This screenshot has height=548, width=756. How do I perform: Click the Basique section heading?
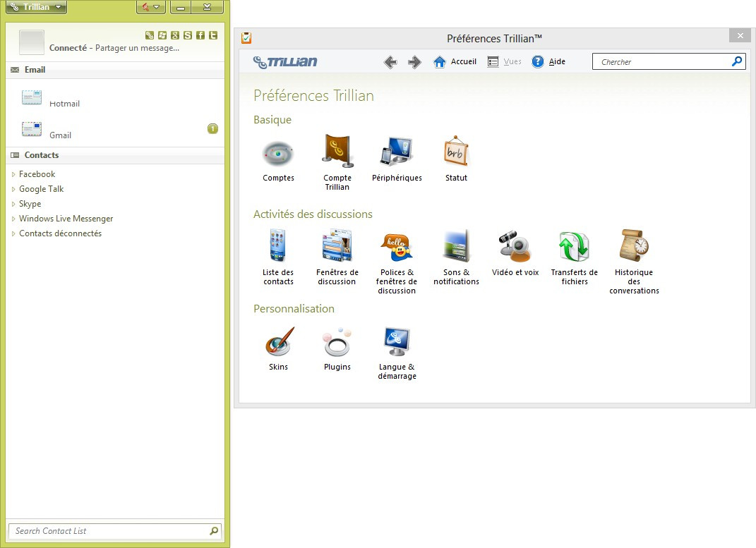tap(272, 120)
